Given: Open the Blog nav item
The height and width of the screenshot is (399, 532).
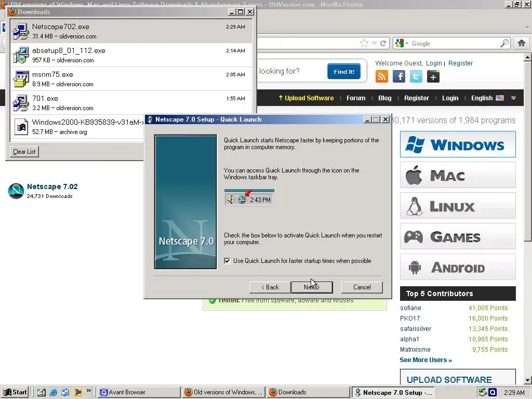Looking at the screenshot, I should (385, 98).
